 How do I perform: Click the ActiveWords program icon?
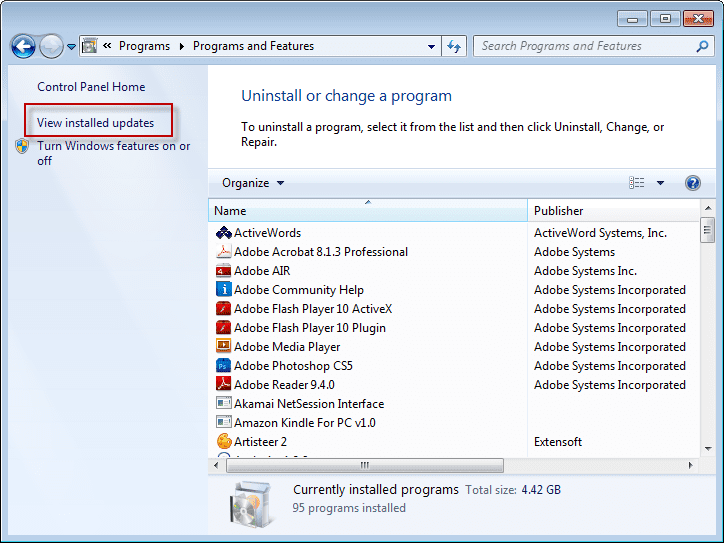(224, 233)
